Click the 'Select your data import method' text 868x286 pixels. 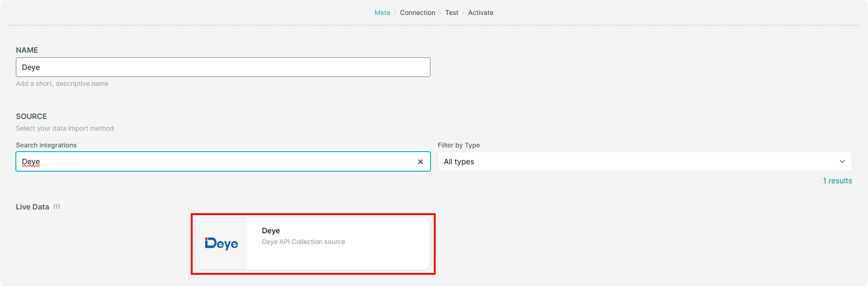(65, 128)
